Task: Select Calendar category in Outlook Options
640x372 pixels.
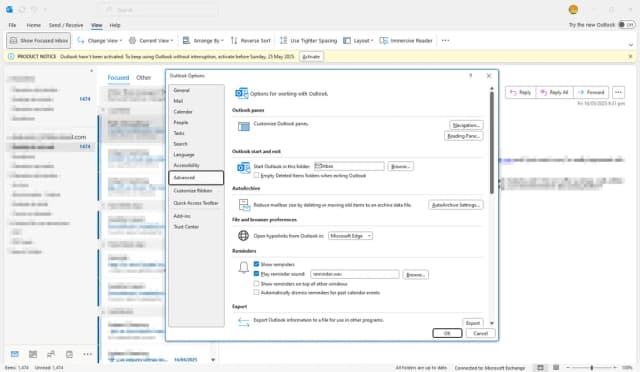Action: pyautogui.click(x=196, y=111)
